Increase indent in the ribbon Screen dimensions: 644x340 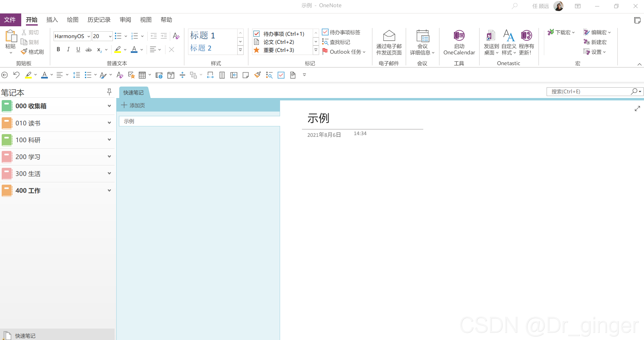tap(164, 36)
